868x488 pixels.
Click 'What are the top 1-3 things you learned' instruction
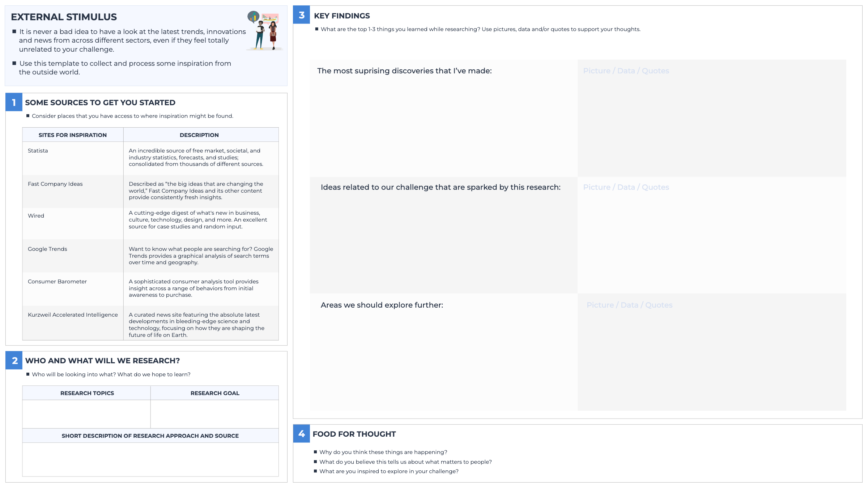tap(480, 29)
